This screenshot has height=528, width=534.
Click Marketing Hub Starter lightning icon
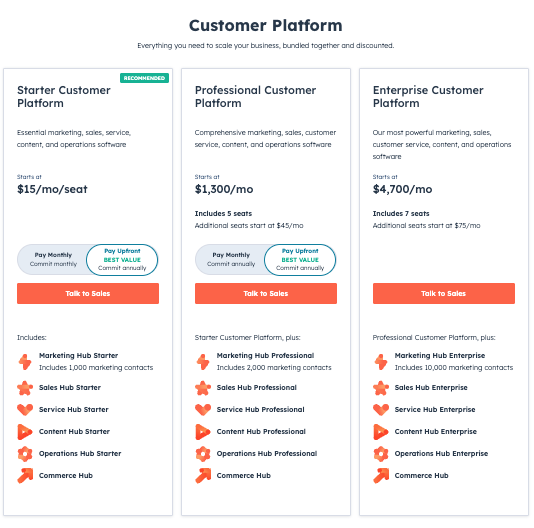25,362
